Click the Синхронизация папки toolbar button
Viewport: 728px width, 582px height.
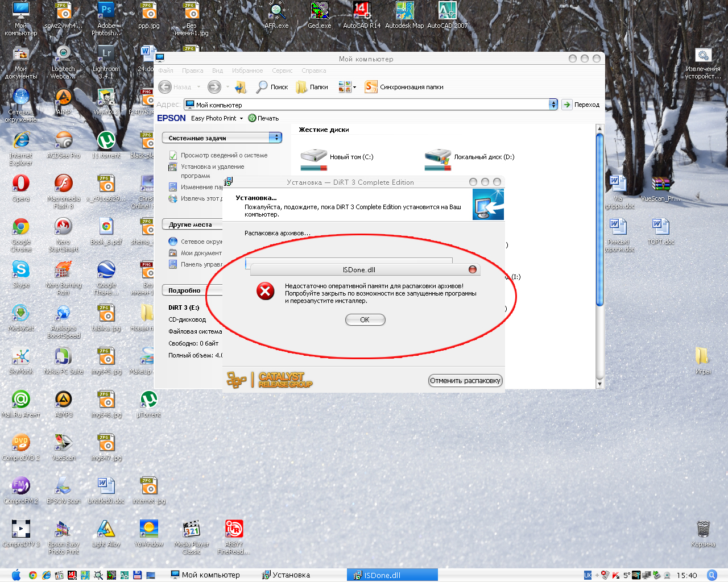click(x=404, y=87)
